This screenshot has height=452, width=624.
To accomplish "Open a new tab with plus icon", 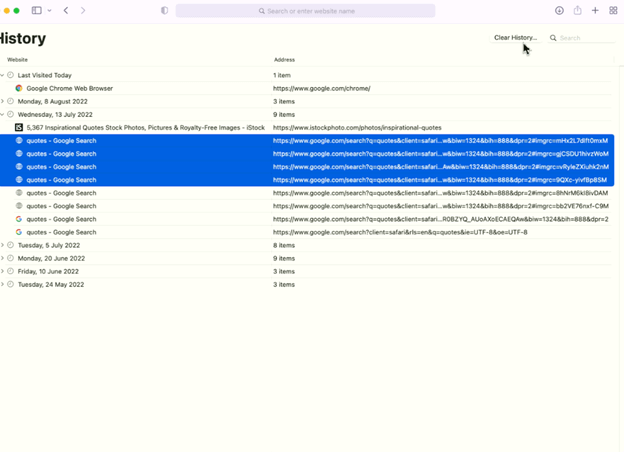I will (x=595, y=11).
